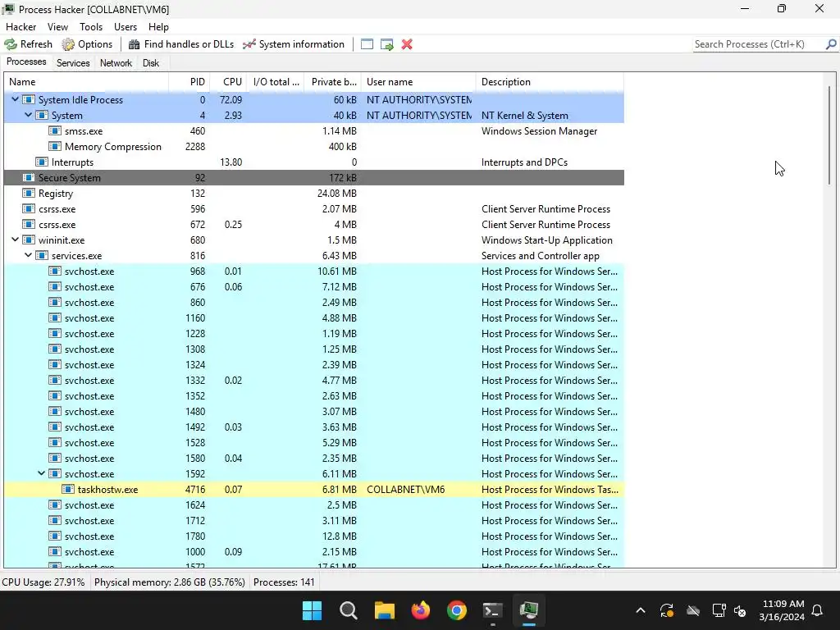Collapse the System Idle Process tree
The width and height of the screenshot is (840, 630).
[15, 99]
